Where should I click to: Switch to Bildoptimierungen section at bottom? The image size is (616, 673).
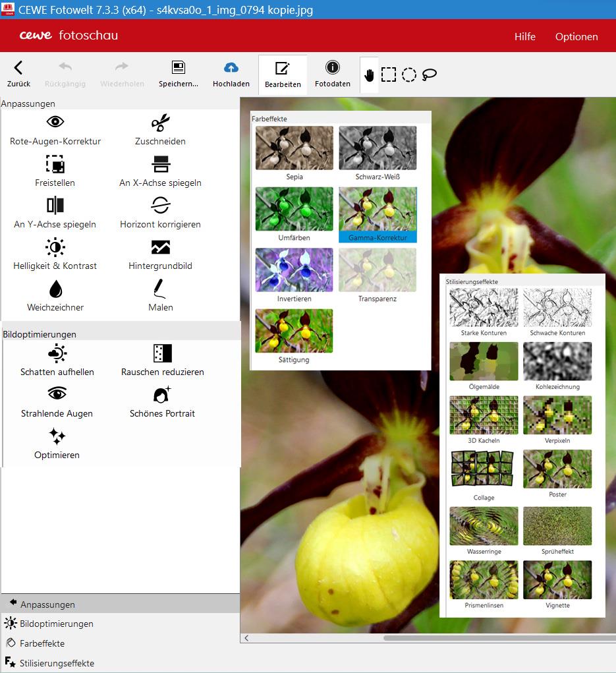tap(120, 623)
